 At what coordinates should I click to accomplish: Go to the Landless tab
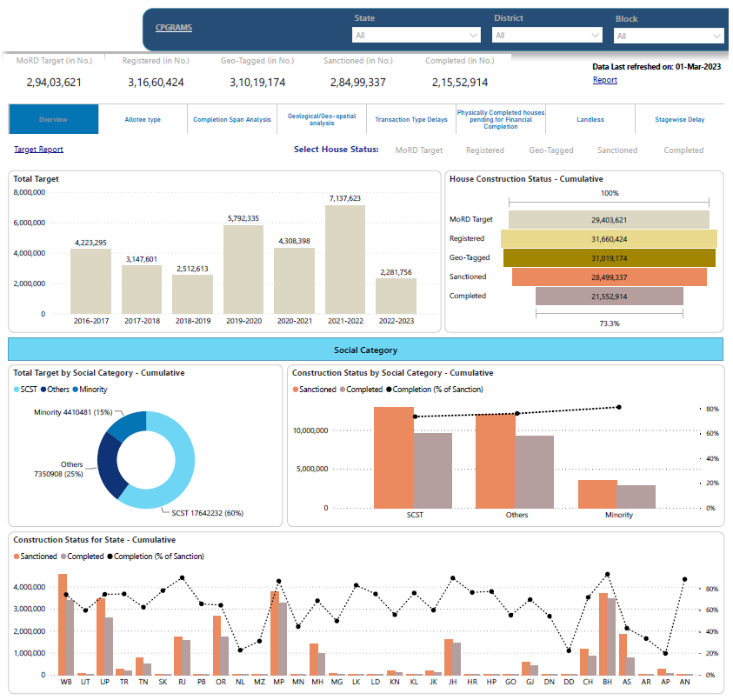[x=590, y=120]
